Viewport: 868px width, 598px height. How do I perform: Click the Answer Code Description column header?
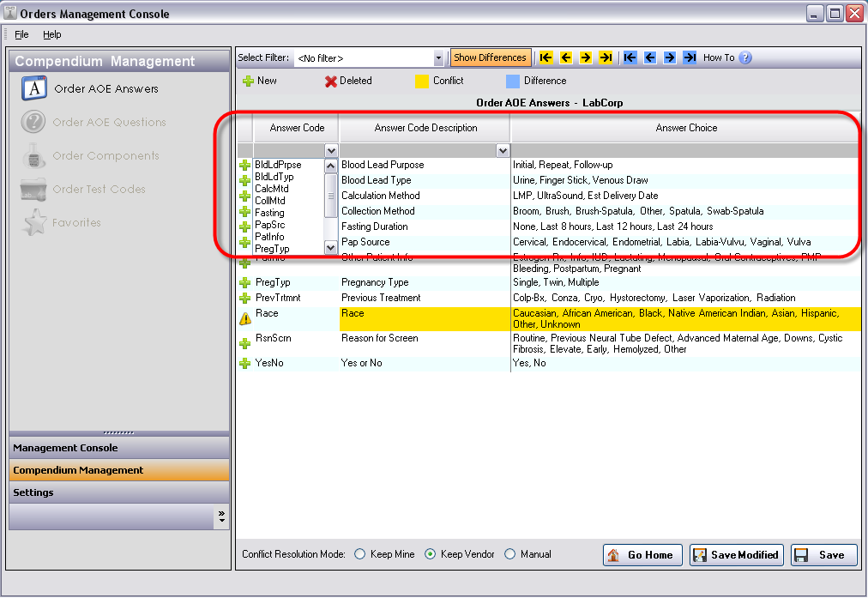pos(425,128)
